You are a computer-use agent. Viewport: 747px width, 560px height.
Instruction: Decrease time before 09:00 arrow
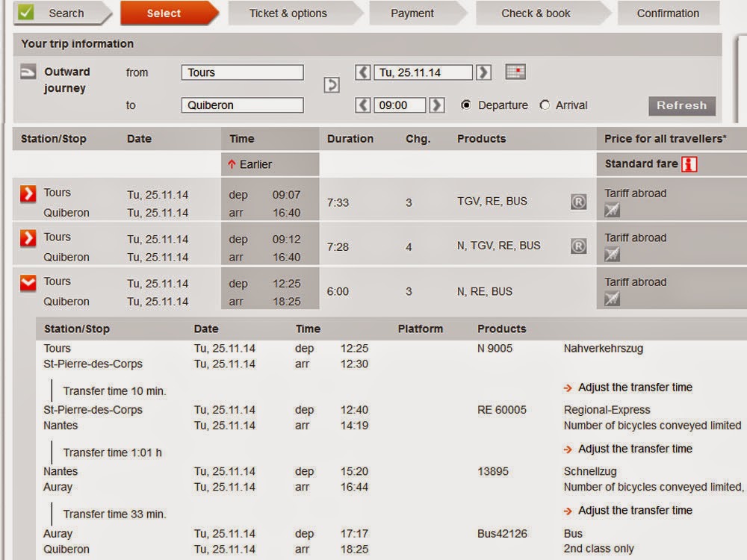click(362, 105)
